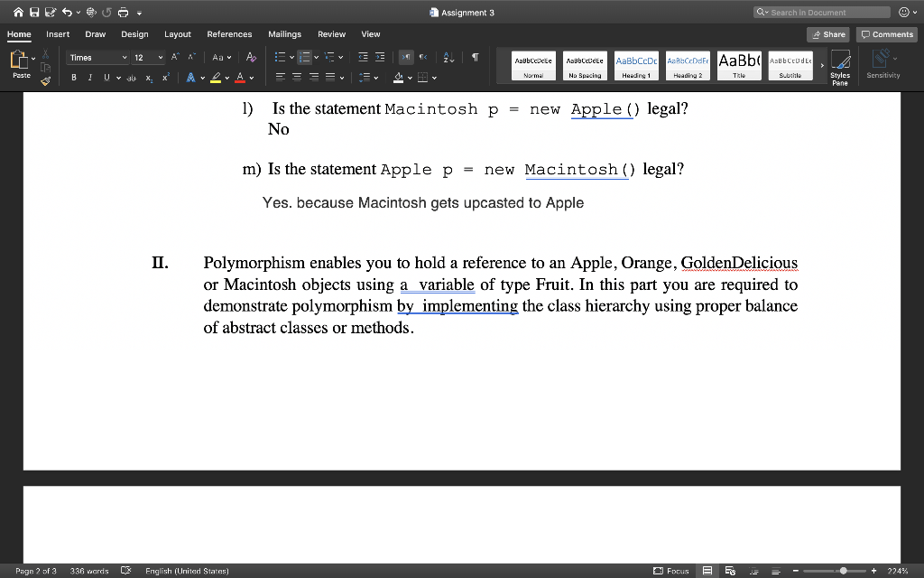Open the Times font name dropdown
The height and width of the screenshot is (578, 924).
click(x=124, y=58)
